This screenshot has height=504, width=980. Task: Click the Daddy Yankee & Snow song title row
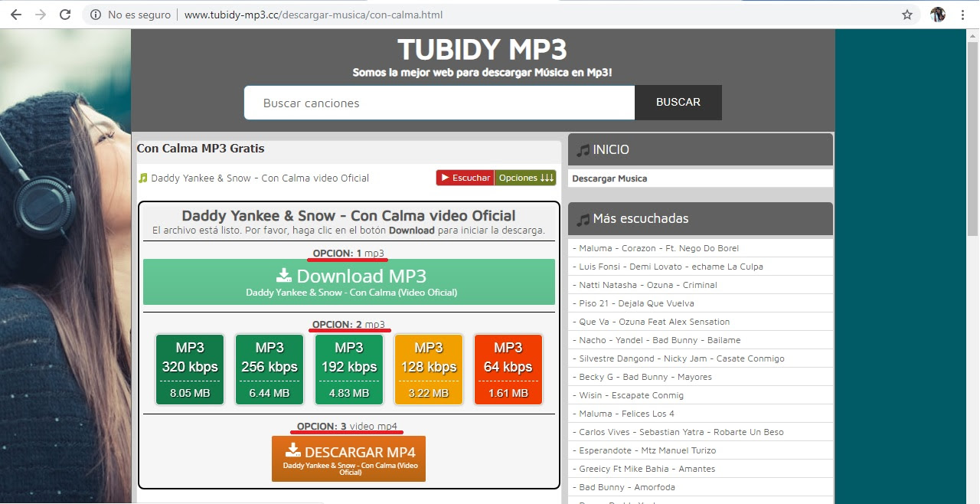click(x=260, y=178)
